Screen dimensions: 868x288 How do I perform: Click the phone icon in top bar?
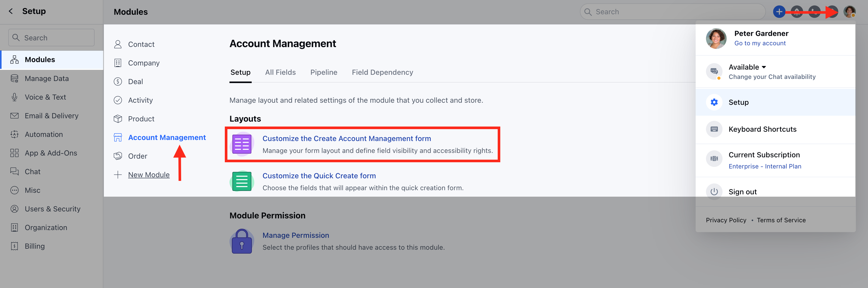click(x=814, y=12)
